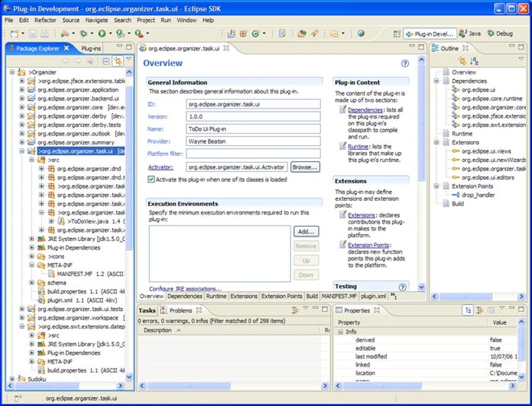The width and height of the screenshot is (532, 406).
Task: Toggle 'Activate this plug-in when loaded' checkbox
Action: [151, 179]
